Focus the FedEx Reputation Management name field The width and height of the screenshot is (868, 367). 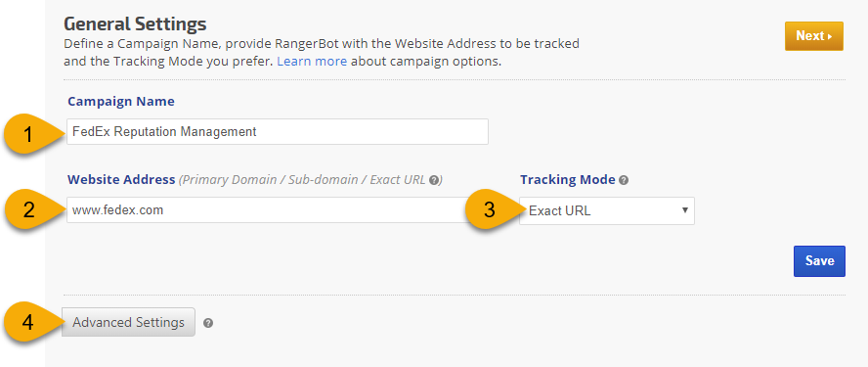tap(278, 132)
